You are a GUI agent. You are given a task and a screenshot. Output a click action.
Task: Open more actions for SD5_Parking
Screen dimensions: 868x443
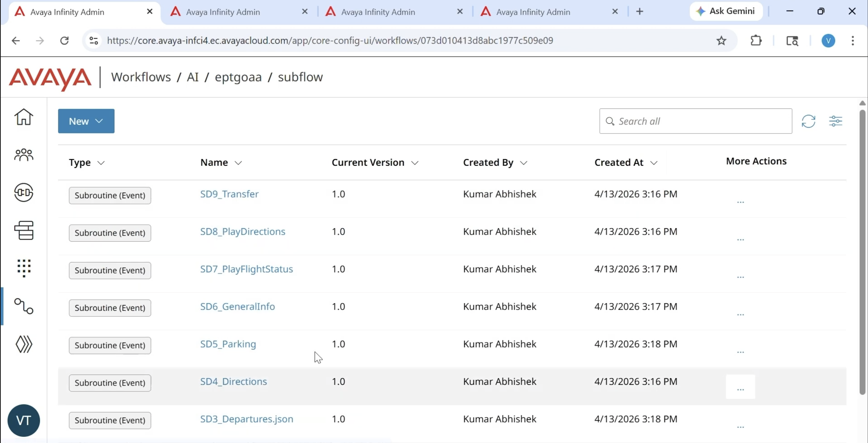pos(740,352)
